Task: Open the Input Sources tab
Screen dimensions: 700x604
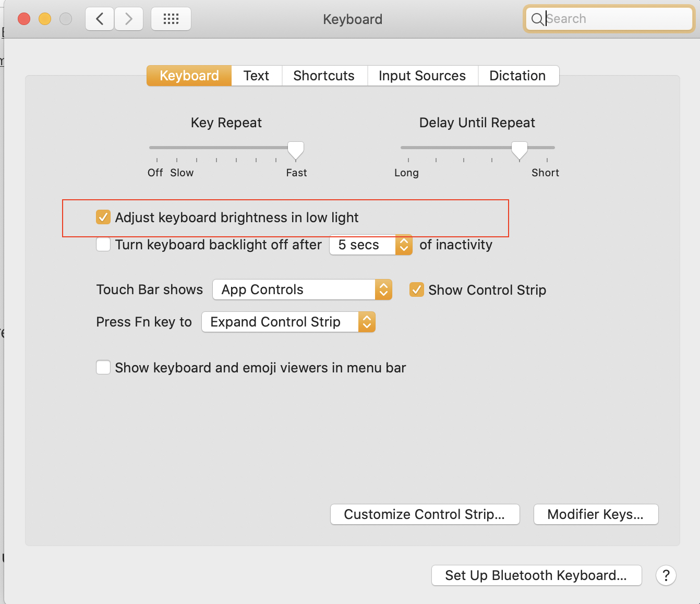Action: [x=422, y=76]
